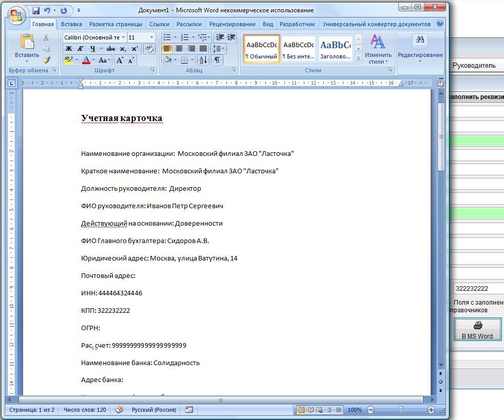Click the spell check status icon

(x=119, y=410)
